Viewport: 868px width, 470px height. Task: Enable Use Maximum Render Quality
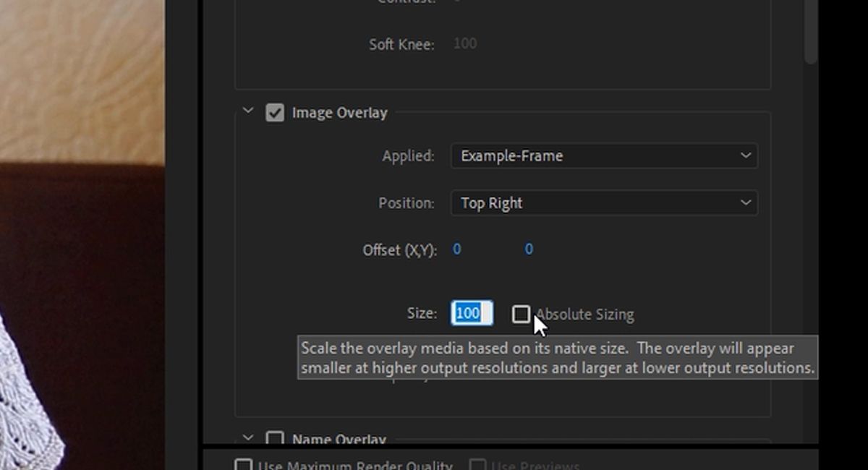coord(243,466)
